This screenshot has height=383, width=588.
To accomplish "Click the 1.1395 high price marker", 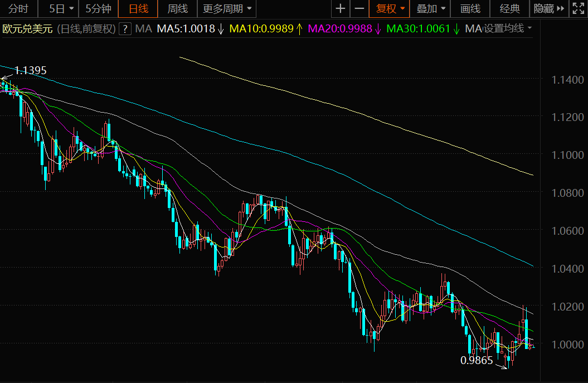I will tap(30, 70).
